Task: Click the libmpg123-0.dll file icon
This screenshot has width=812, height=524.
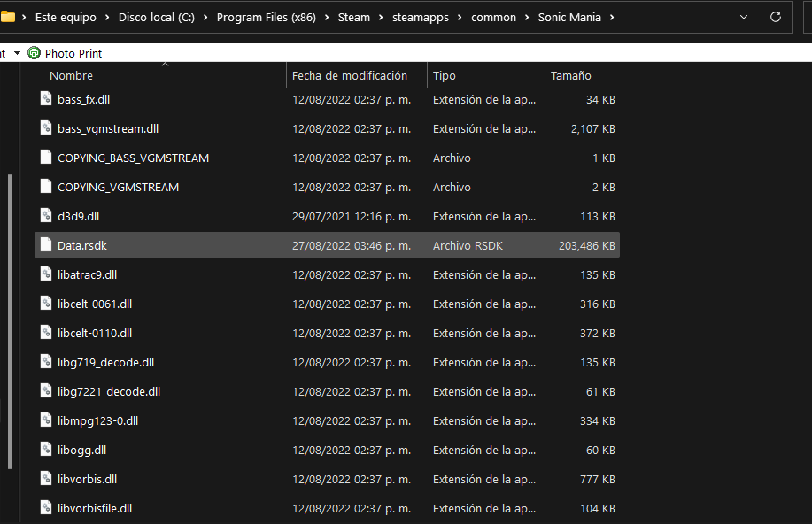Action: [46, 420]
